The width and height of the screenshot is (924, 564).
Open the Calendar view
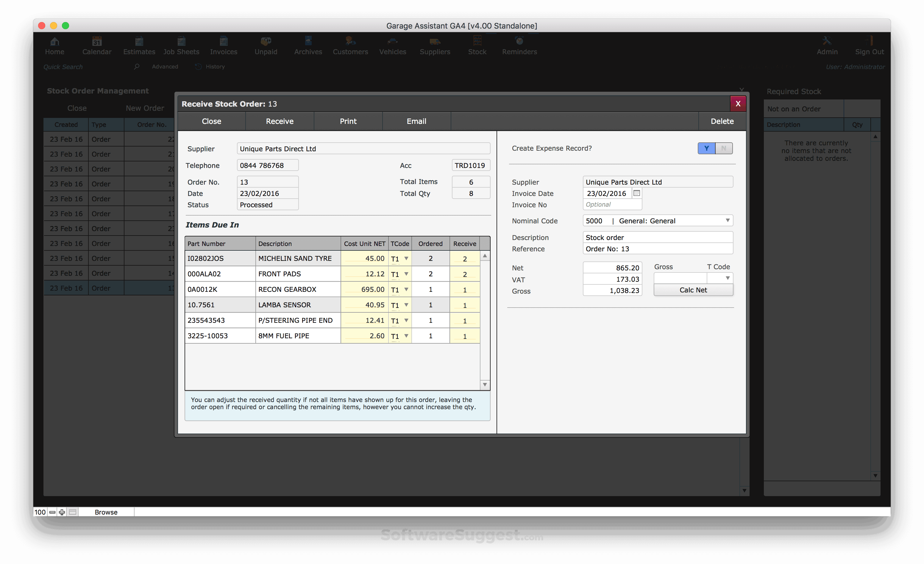(x=96, y=45)
